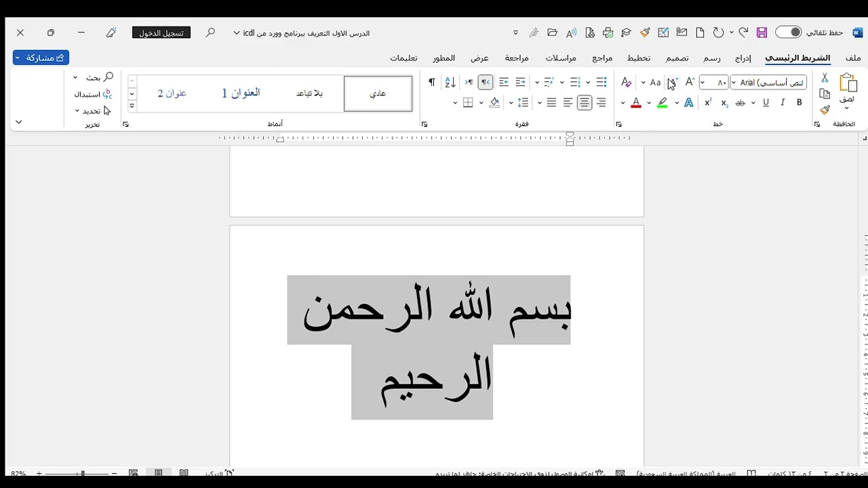Click the Shading paint bucket icon

coord(494,103)
